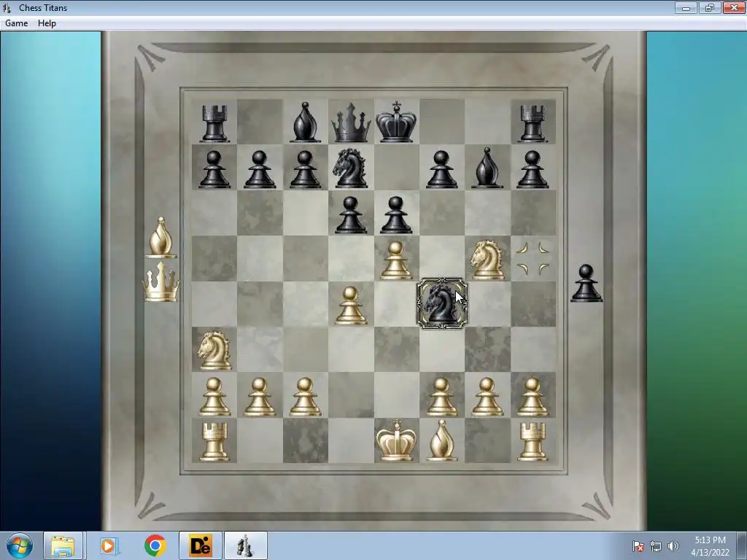Select the black pawn on a7

pyautogui.click(x=214, y=169)
